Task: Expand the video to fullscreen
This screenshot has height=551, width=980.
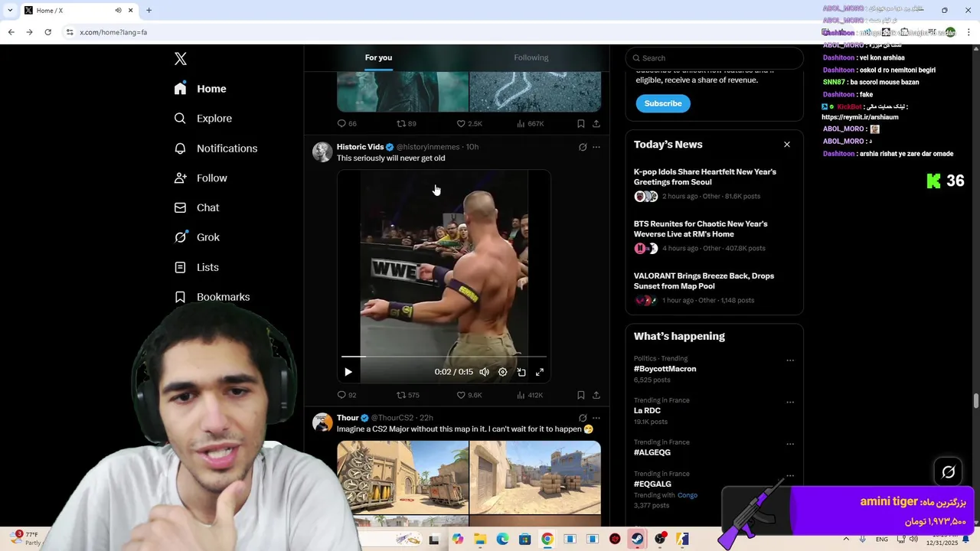Action: click(540, 372)
